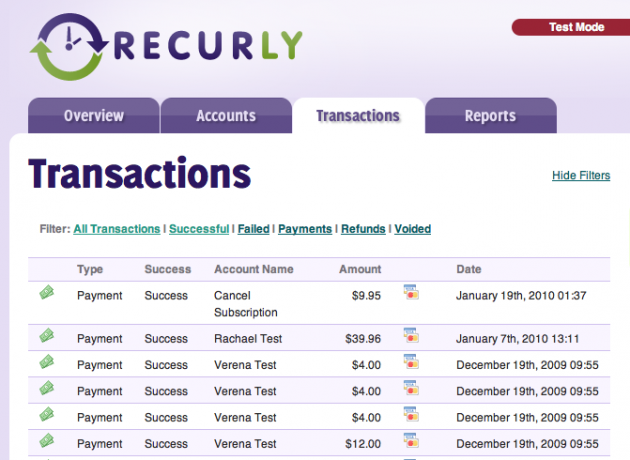Click the green money icon for Cancel Subscription payment
The width and height of the screenshot is (630, 460).
pyautogui.click(x=46, y=293)
